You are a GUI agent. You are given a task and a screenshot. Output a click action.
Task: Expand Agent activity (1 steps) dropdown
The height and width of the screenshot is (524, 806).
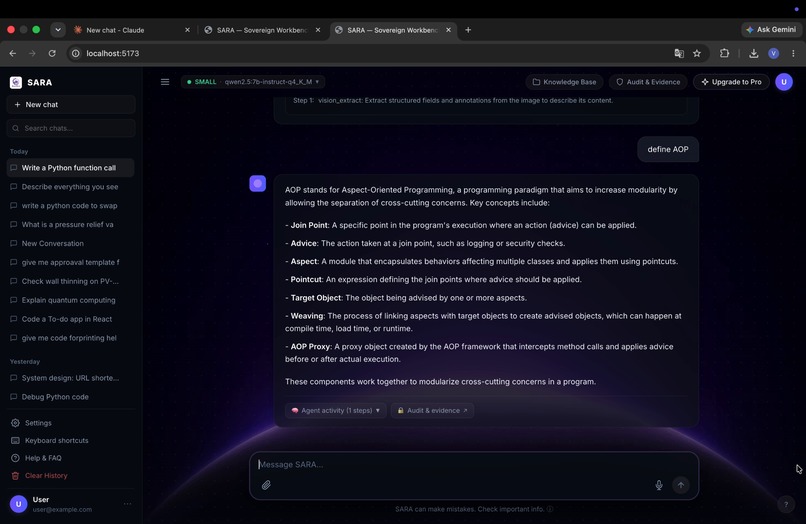[336, 410]
